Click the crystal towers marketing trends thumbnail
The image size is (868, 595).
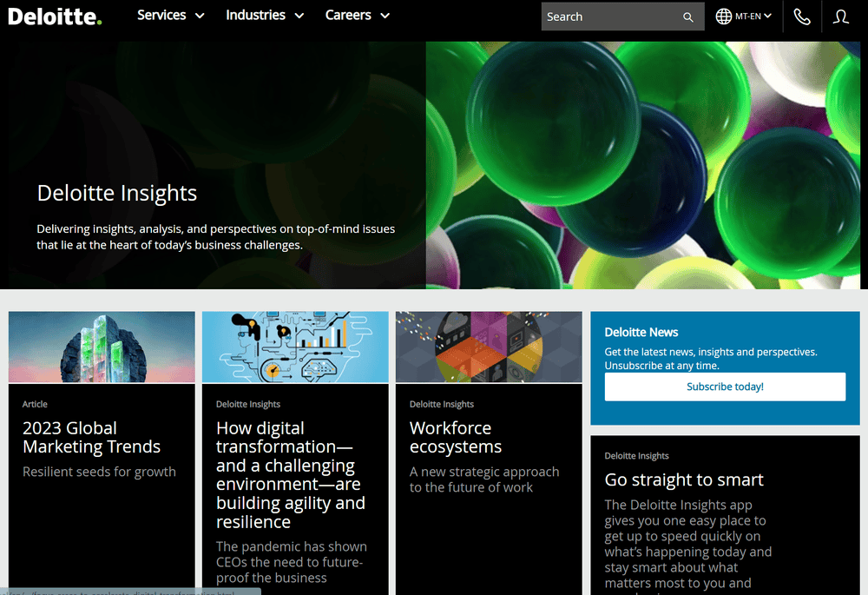(x=102, y=347)
